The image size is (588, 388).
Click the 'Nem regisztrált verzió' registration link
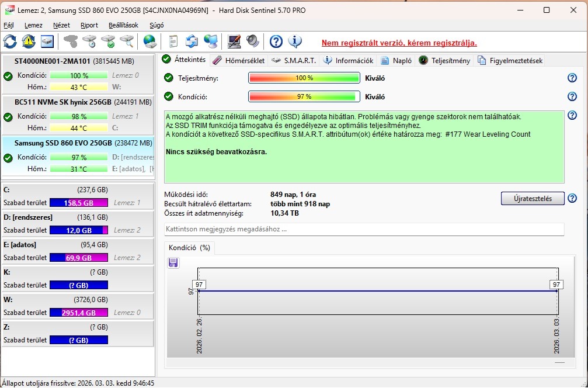pyautogui.click(x=399, y=43)
